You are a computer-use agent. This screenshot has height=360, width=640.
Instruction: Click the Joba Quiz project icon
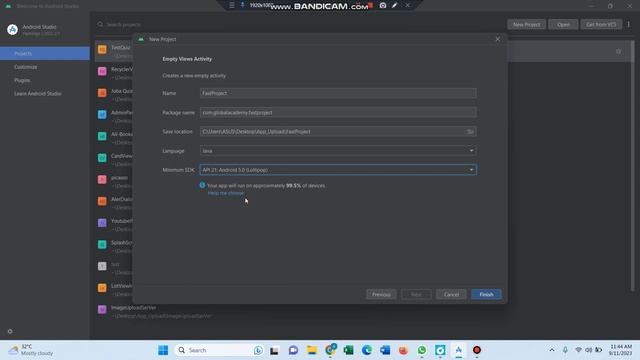pyautogui.click(x=102, y=93)
